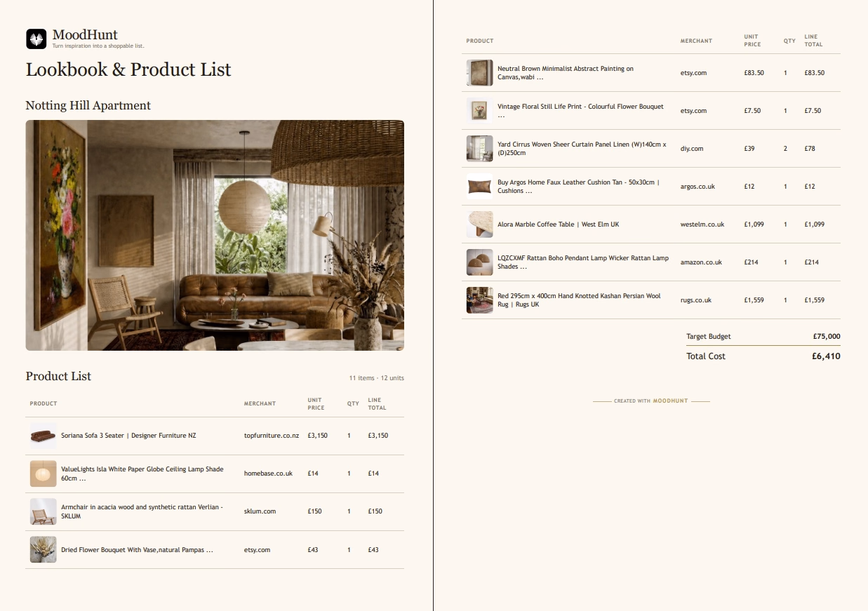Click the argos.co.uk merchant cell
This screenshot has height=611, width=868.
[x=697, y=187]
